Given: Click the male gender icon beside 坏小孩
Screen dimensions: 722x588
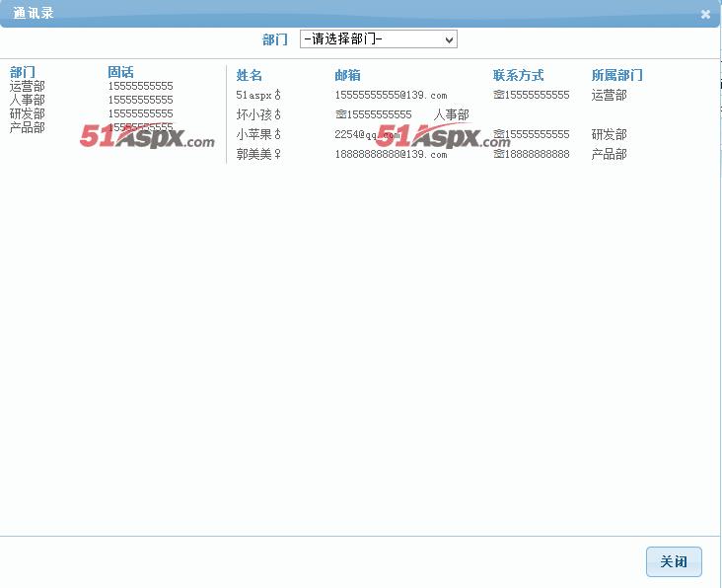Looking at the screenshot, I should point(277,114).
